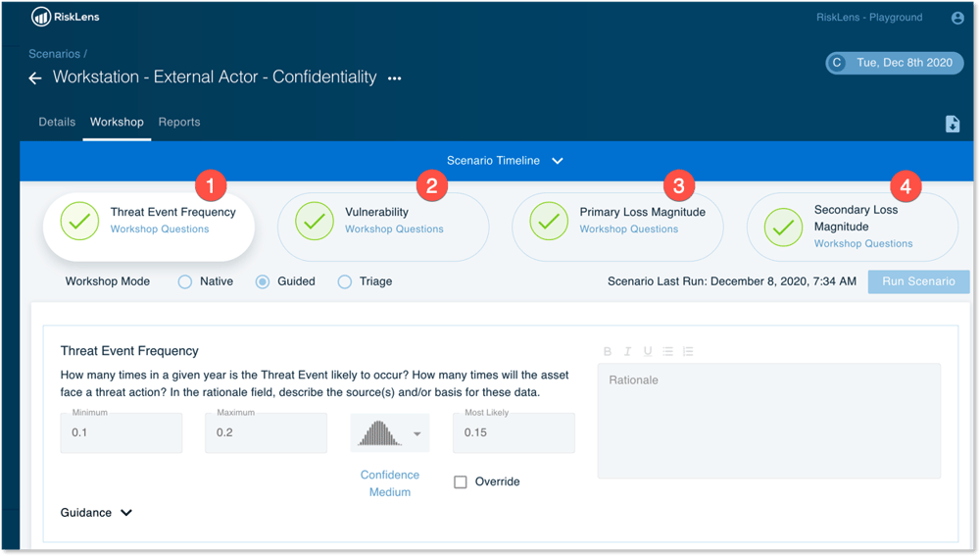
Task: Click the download report file icon
Action: point(952,124)
